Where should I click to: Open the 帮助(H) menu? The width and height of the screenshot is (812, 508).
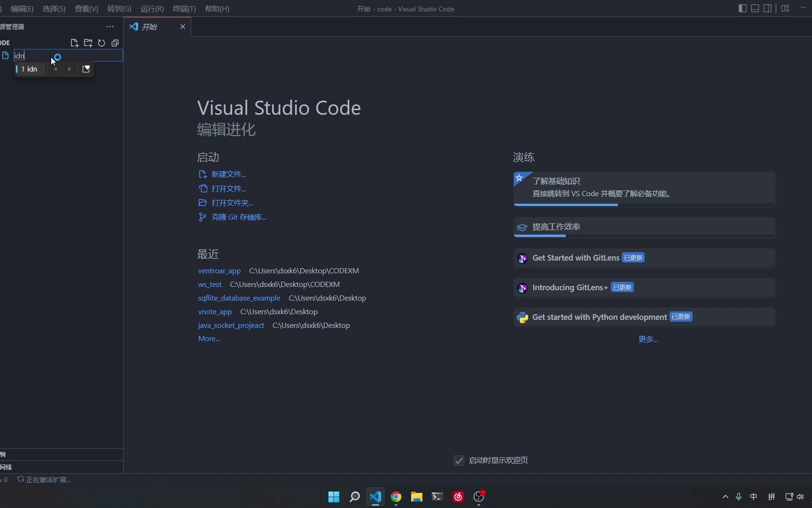[x=217, y=9]
